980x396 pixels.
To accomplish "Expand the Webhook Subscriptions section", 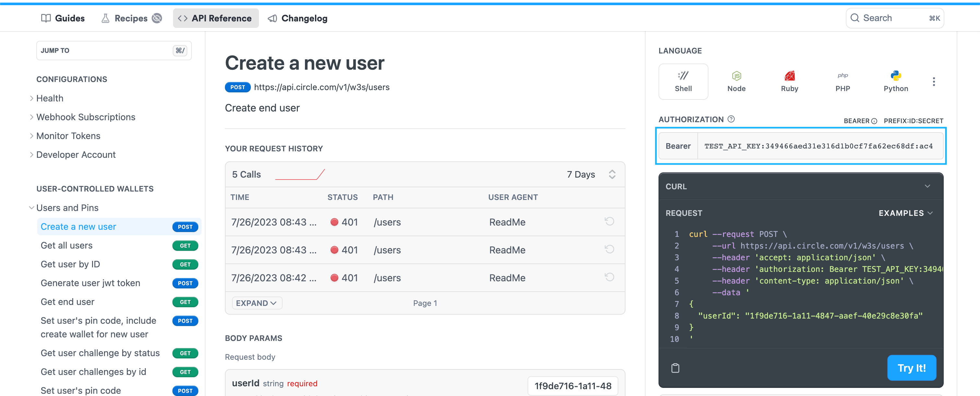I will click(x=31, y=117).
